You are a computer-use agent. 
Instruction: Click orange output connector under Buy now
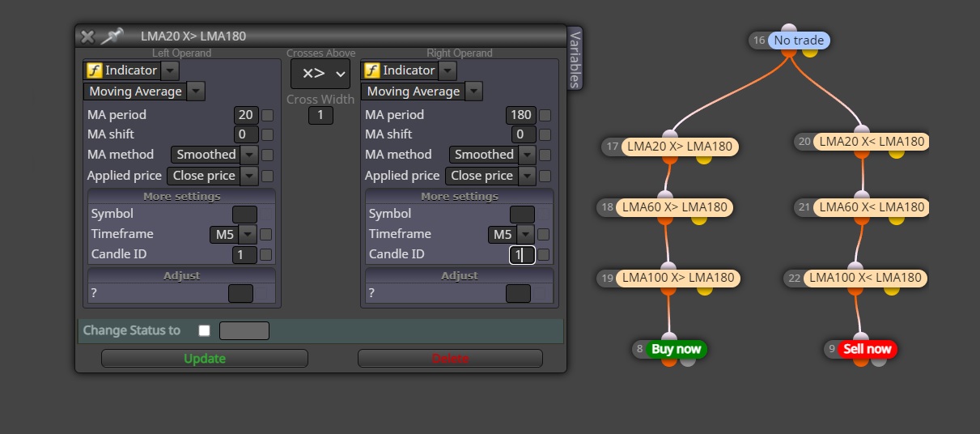(669, 360)
